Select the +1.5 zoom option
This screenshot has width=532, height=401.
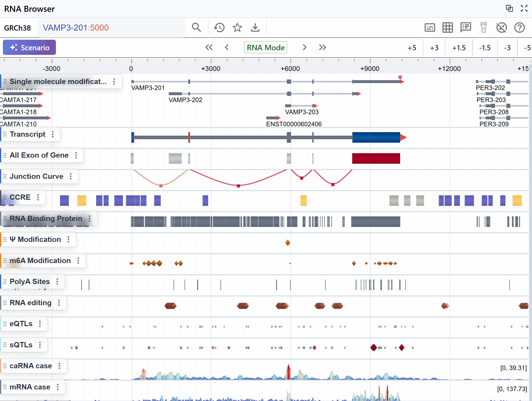click(459, 48)
